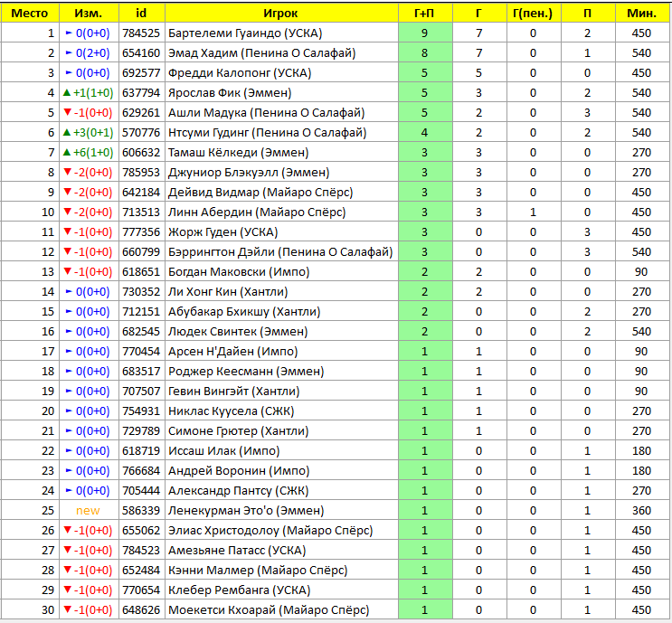Image resolution: width=672 pixels, height=623 pixels.
Task: Click id cell 606632
Action: (141, 153)
